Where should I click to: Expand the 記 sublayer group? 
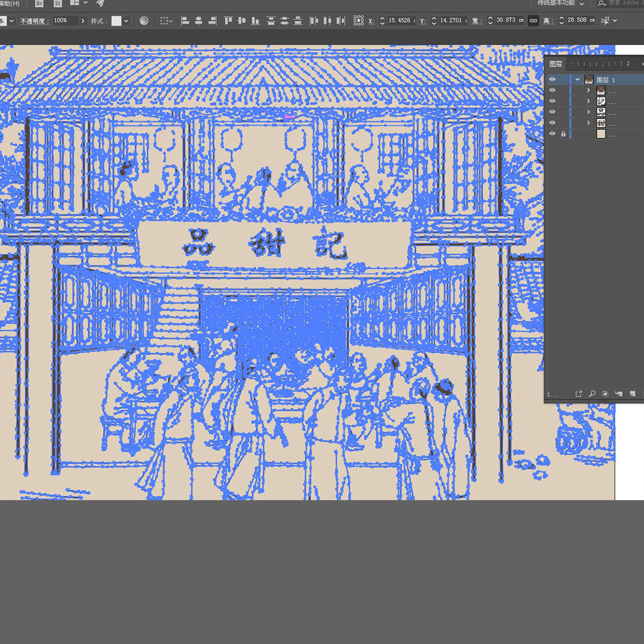pyautogui.click(x=588, y=101)
